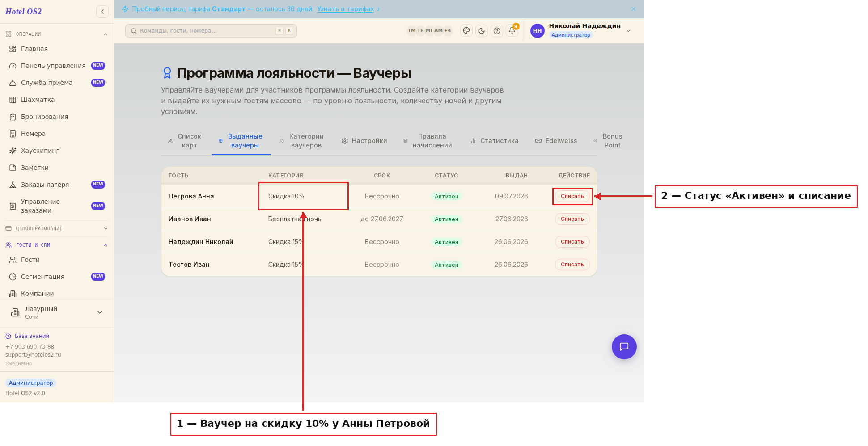Follow the Узнать о тарифах link

pos(346,9)
